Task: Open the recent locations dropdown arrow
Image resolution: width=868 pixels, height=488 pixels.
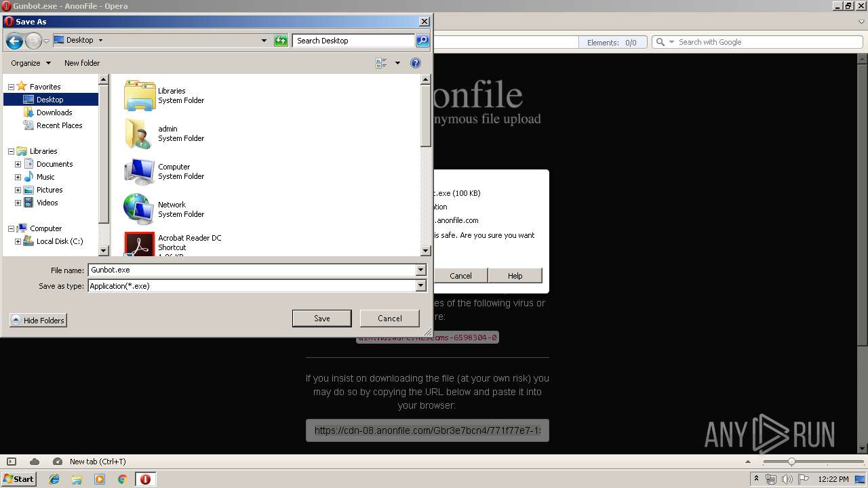Action: click(46, 41)
